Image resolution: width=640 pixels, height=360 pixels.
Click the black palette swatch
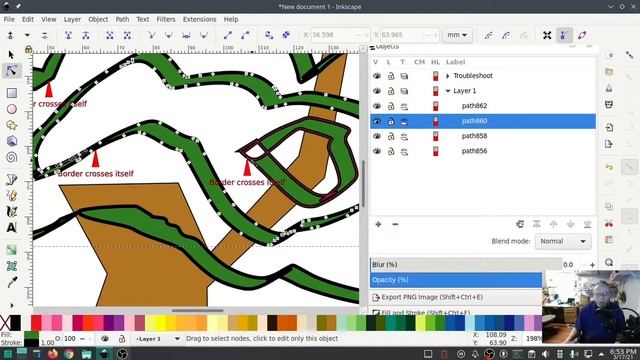[x=16, y=322]
